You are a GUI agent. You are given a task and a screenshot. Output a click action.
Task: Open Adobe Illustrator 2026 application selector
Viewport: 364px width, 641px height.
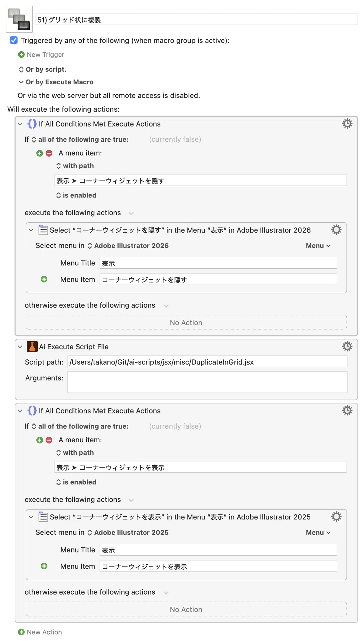click(x=128, y=246)
